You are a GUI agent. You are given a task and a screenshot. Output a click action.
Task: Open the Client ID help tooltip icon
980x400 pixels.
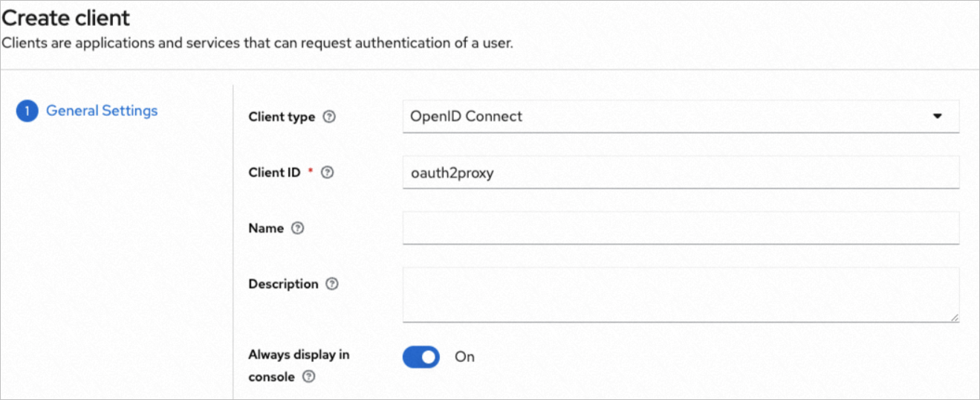pos(327,172)
